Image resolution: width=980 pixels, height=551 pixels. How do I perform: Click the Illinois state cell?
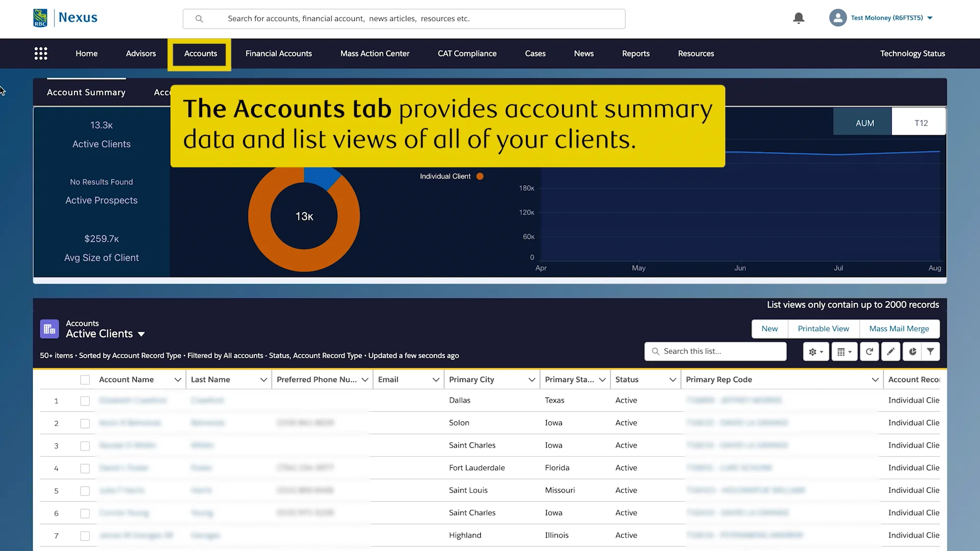tap(556, 535)
